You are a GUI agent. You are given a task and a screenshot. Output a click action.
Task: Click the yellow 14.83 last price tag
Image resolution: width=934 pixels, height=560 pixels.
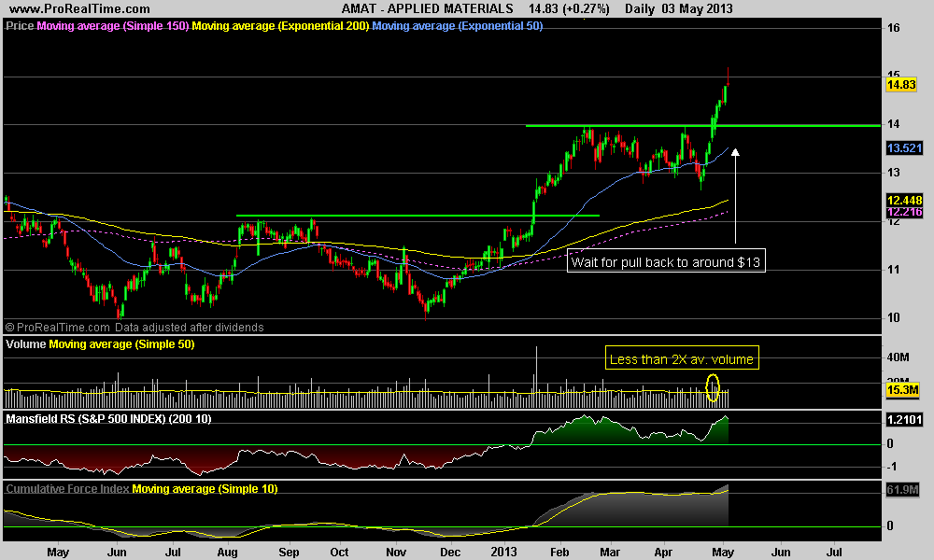pos(901,85)
